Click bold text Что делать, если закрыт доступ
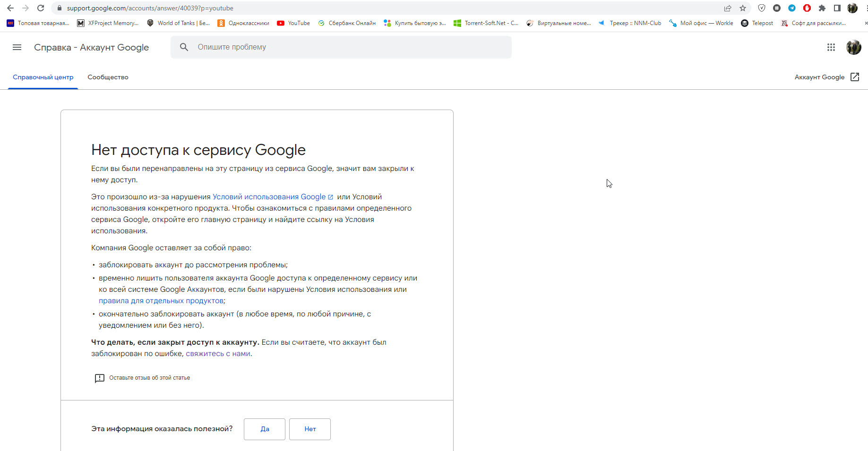Viewport: 868px width, 451px height. pos(175,342)
